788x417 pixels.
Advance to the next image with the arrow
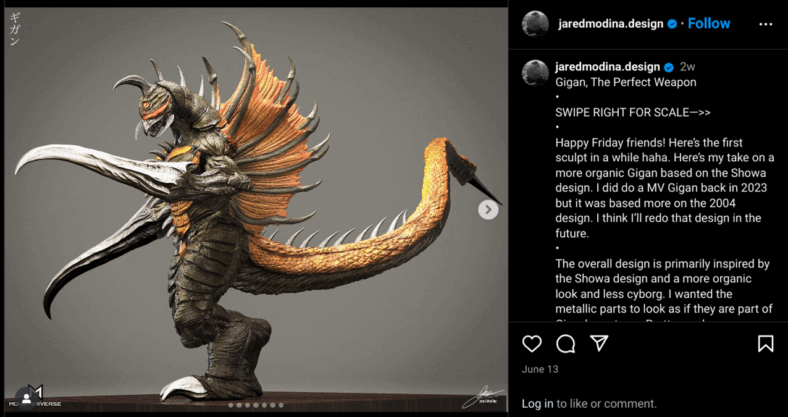[488, 210]
